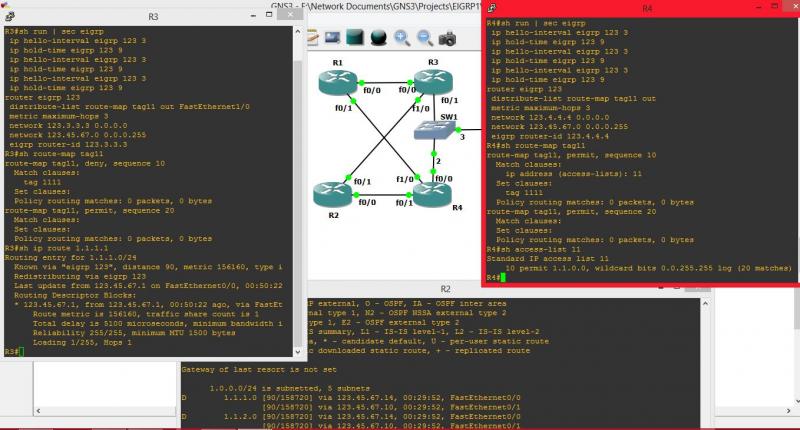Image resolution: width=800 pixels, height=430 pixels.
Task: Zoom out of the GNS3 topology
Action: [x=424, y=38]
